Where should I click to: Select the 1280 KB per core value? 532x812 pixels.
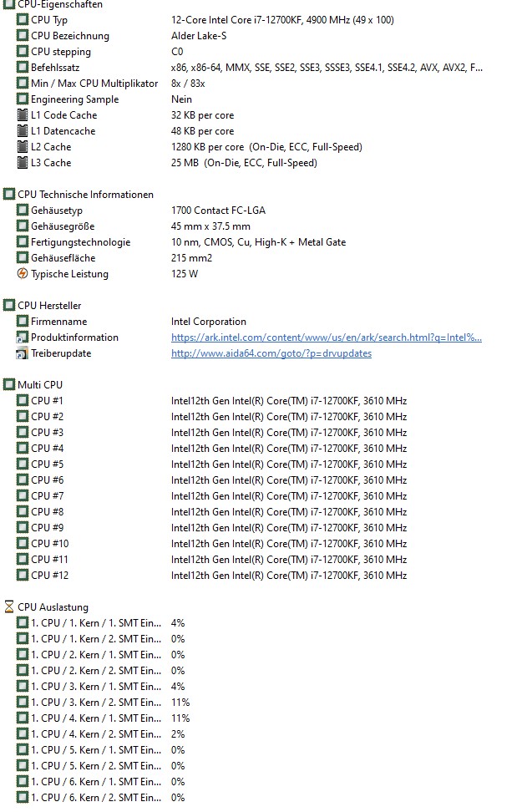(266, 147)
